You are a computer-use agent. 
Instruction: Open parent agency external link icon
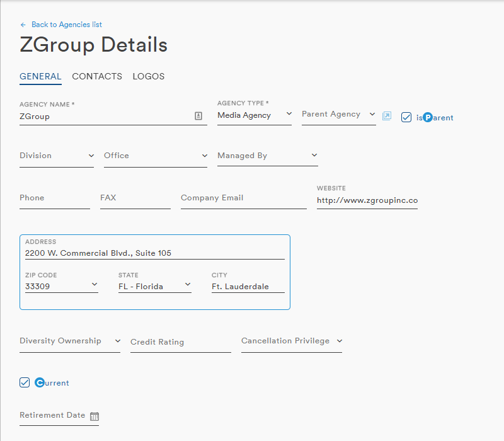[387, 116]
